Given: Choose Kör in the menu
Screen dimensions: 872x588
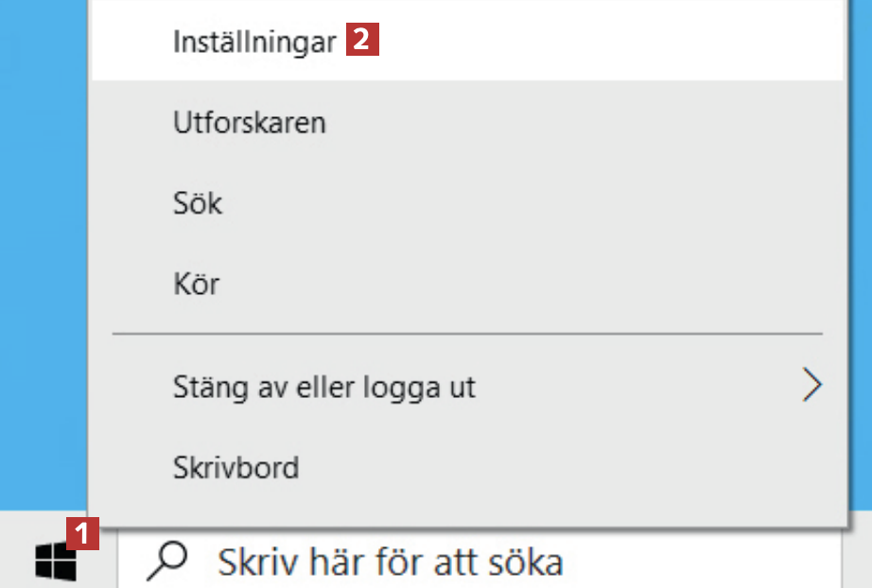Looking at the screenshot, I should [196, 284].
